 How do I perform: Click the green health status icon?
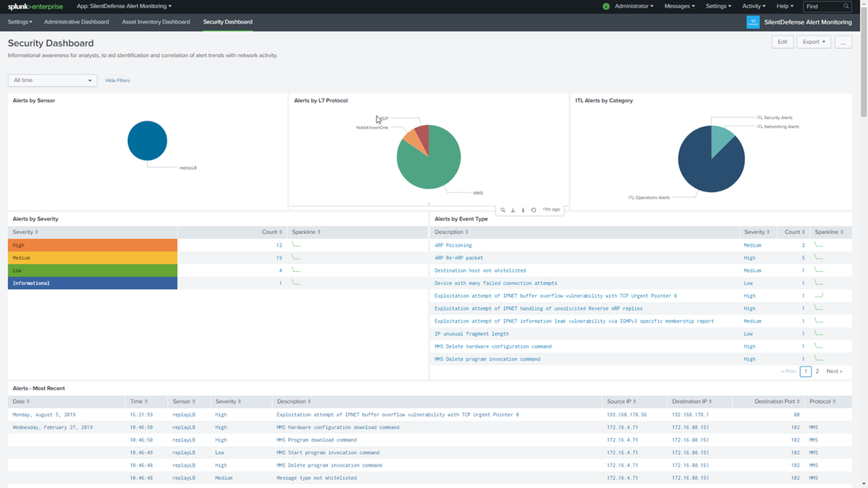point(606,6)
